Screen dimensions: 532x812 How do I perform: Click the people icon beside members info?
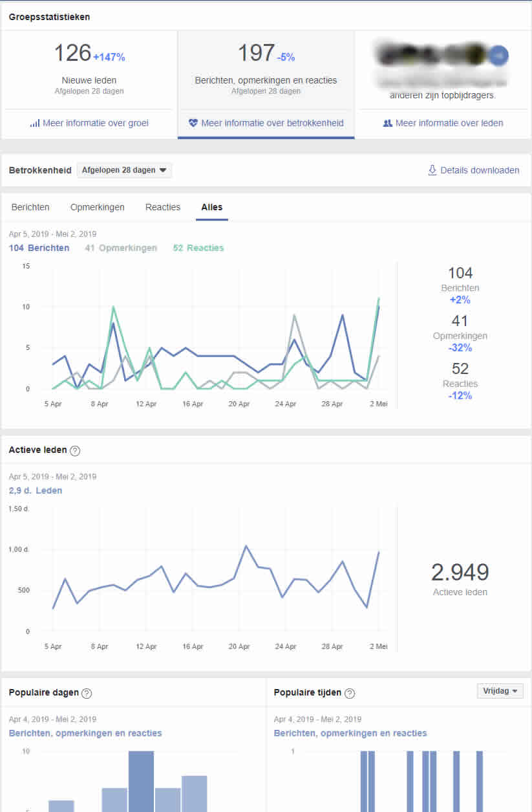click(388, 123)
